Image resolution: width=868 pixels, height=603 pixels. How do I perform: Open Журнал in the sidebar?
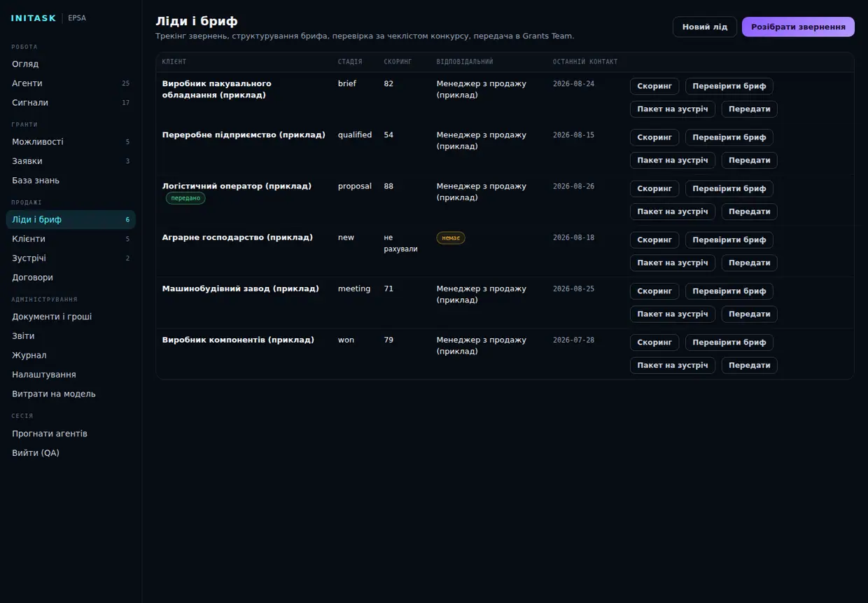(71, 355)
